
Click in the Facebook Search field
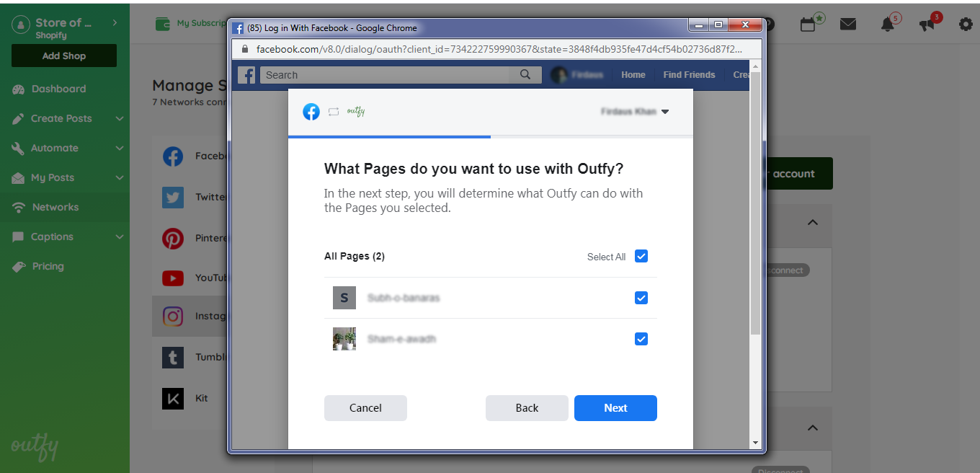[x=385, y=75]
